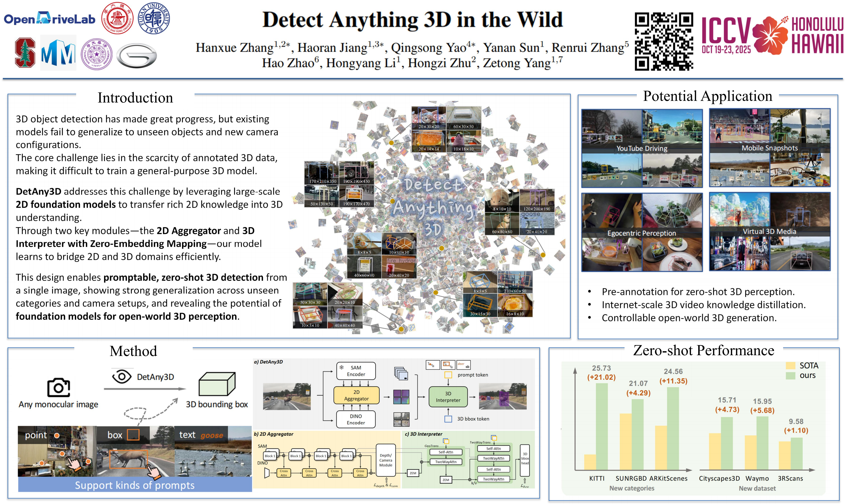Click the SAM Encoder box

pyautogui.click(x=356, y=371)
